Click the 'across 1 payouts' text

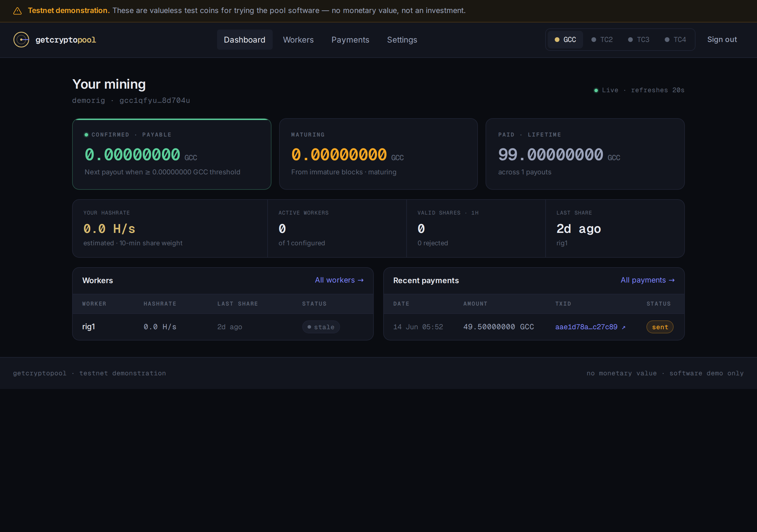[524, 172]
